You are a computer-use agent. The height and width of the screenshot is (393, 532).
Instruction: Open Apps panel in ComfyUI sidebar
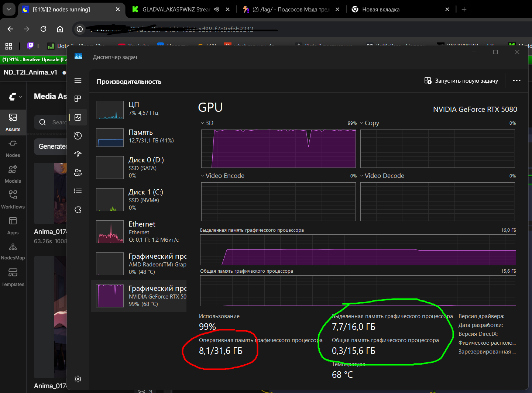point(13,226)
